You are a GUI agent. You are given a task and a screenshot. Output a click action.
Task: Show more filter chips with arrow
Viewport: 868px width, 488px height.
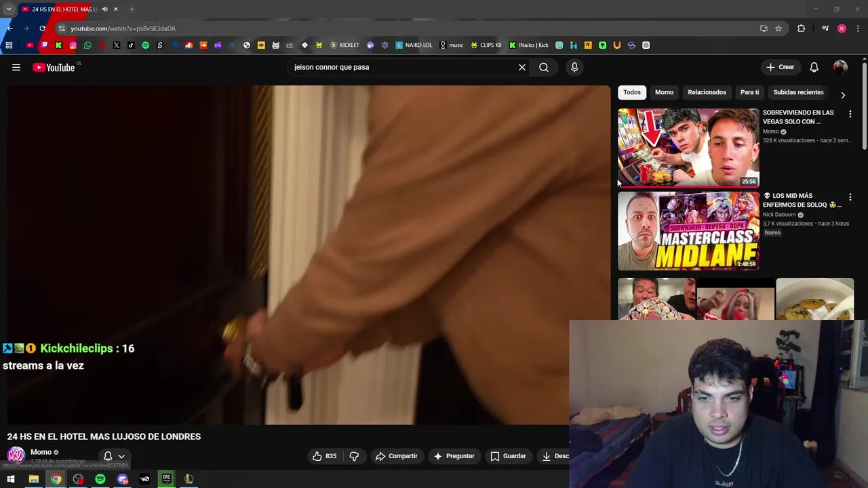[x=843, y=95]
